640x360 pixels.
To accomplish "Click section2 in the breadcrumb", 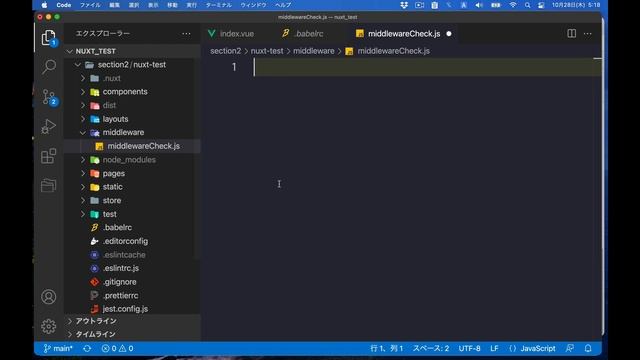I will pyautogui.click(x=226, y=51).
